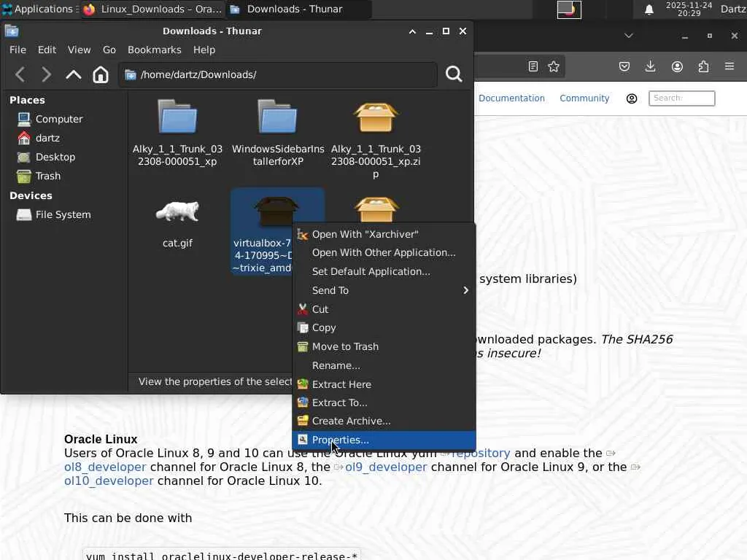
Task: Focus the webpage Search field
Action: tap(682, 98)
